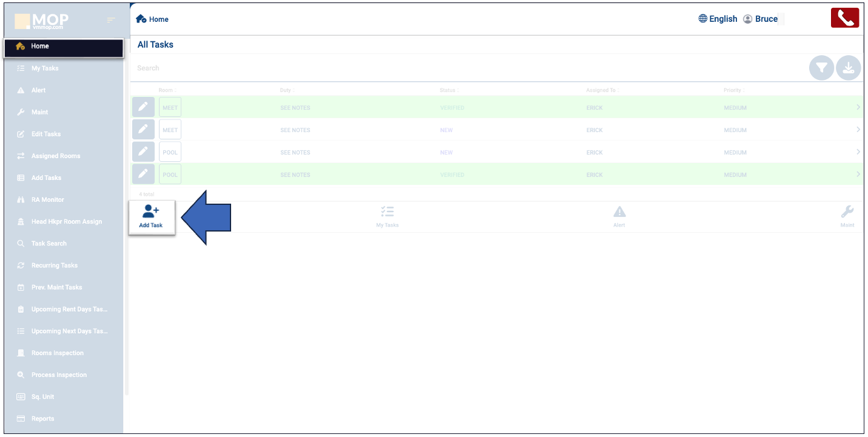Viewport: 868px width, 437px height.
Task: Collapse the sidebar using hamburger icon
Action: (110, 21)
